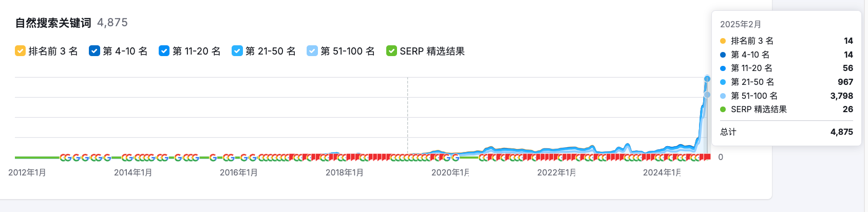
Task: Select the topmost highlighted data point
Action: tap(707, 79)
